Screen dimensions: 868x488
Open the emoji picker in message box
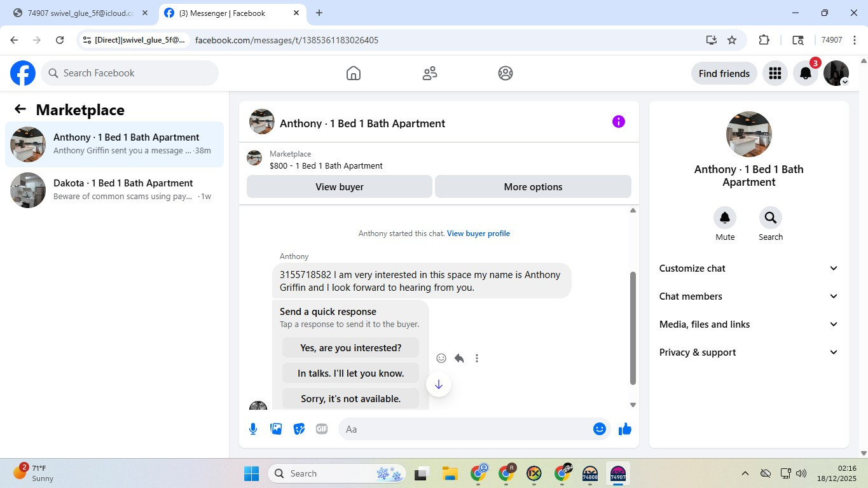pyautogui.click(x=599, y=429)
